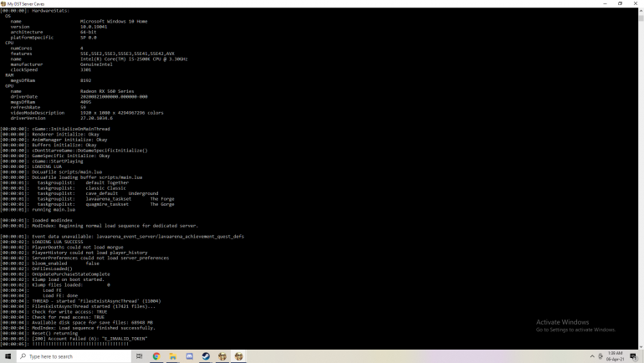The width and height of the screenshot is (644, 363).
Task: Open Google Chrome from the taskbar
Action: click(x=156, y=356)
